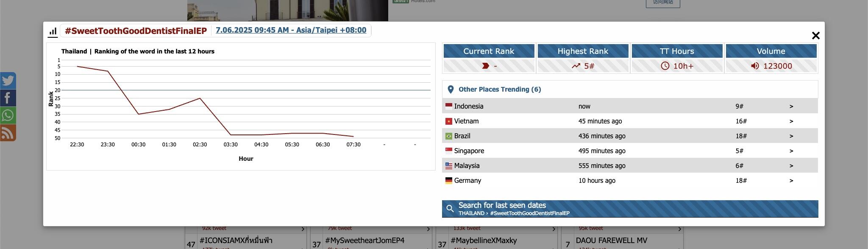Open the RSS feed icon
Image resolution: width=868 pixels, height=249 pixels.
pos(8,133)
